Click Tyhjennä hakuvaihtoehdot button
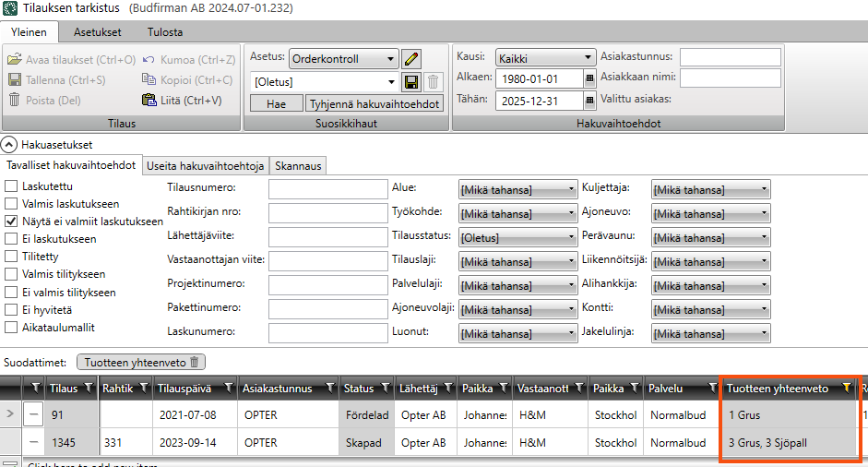The width and height of the screenshot is (868, 467). click(375, 104)
